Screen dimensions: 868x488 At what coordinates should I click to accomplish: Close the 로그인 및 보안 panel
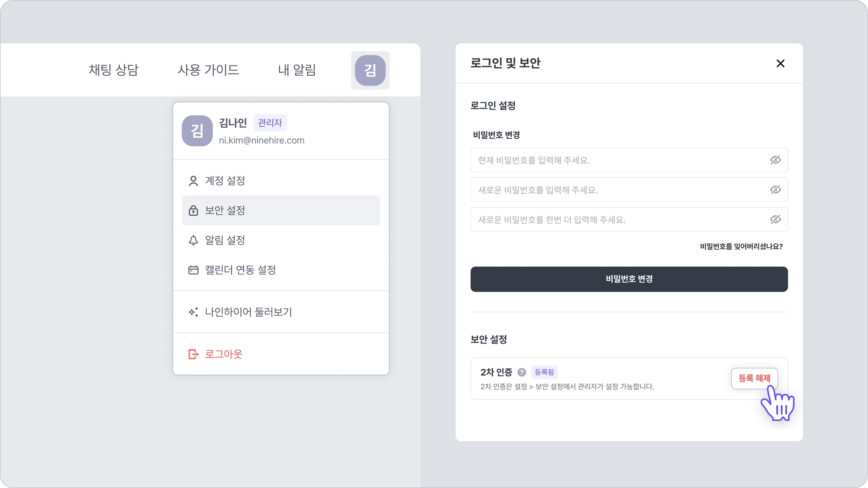pos(780,64)
